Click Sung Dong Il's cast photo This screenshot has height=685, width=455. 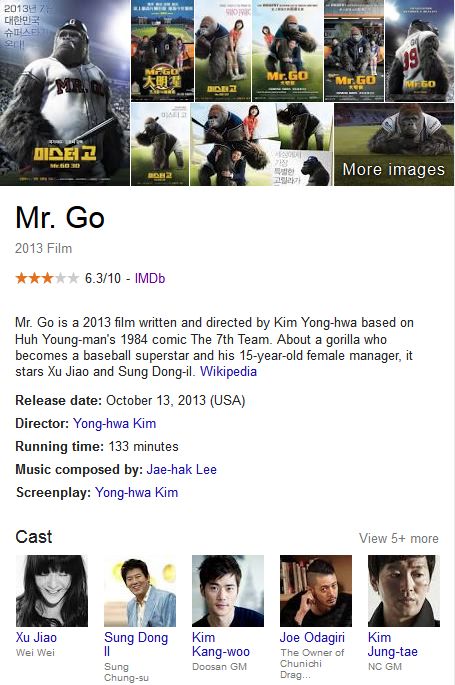[140, 591]
